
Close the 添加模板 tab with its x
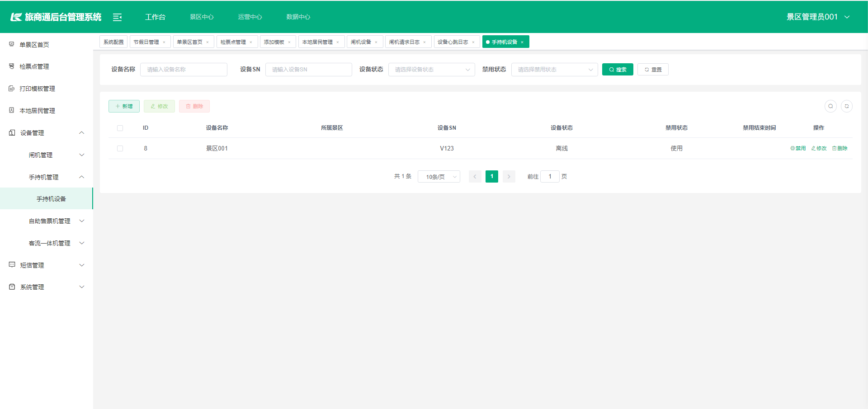[289, 42]
